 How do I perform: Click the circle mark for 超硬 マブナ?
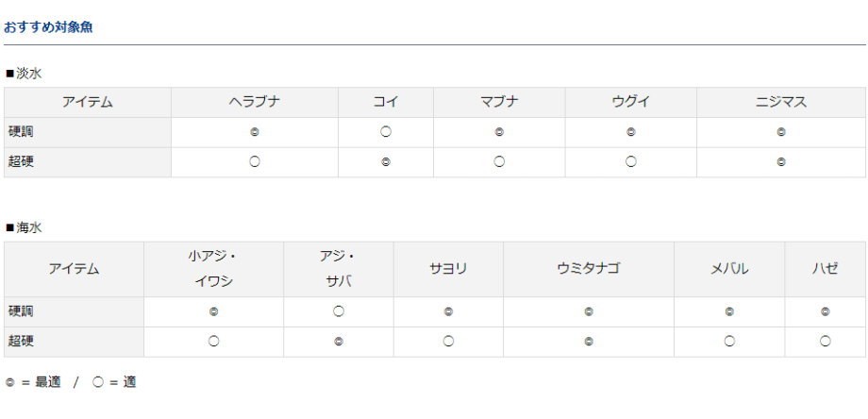click(499, 161)
